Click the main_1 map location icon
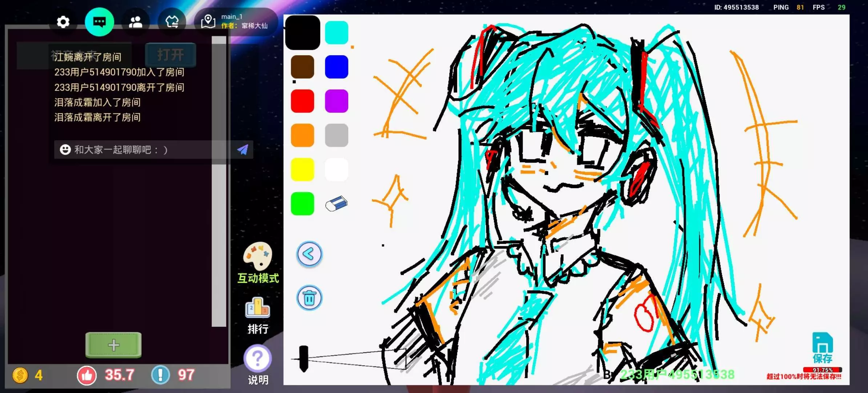The width and height of the screenshot is (868, 393). (x=208, y=21)
